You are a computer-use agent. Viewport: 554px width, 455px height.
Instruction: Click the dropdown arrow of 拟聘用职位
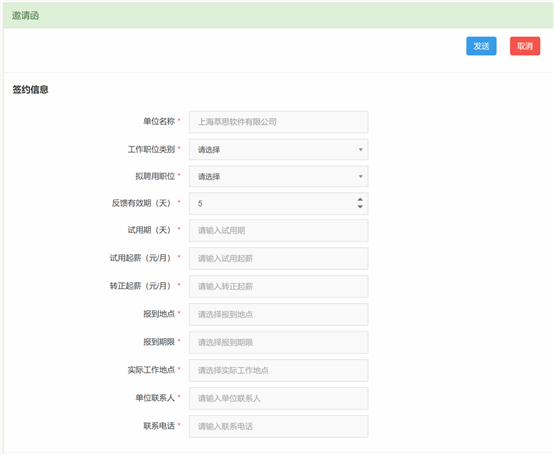click(x=360, y=176)
